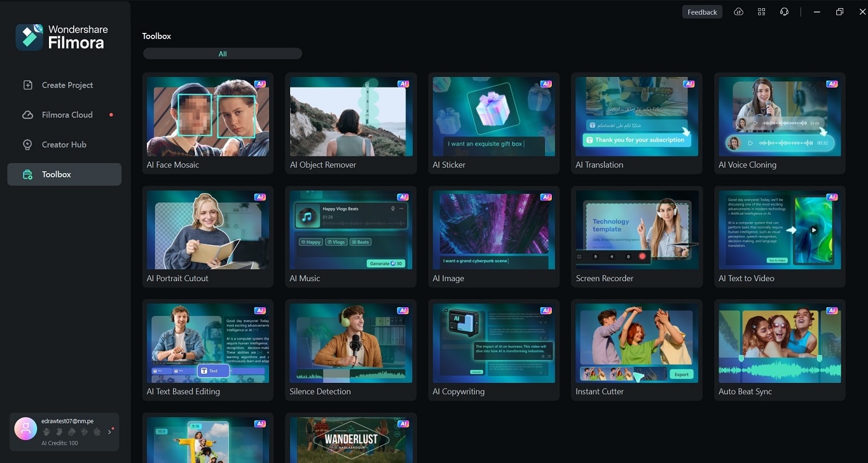Viewport: 868px width, 463px height.
Task: Open the AI Text to Video tool
Action: coord(780,236)
